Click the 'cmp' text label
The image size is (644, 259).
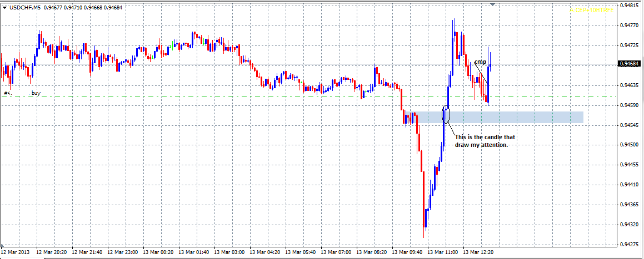pos(480,62)
